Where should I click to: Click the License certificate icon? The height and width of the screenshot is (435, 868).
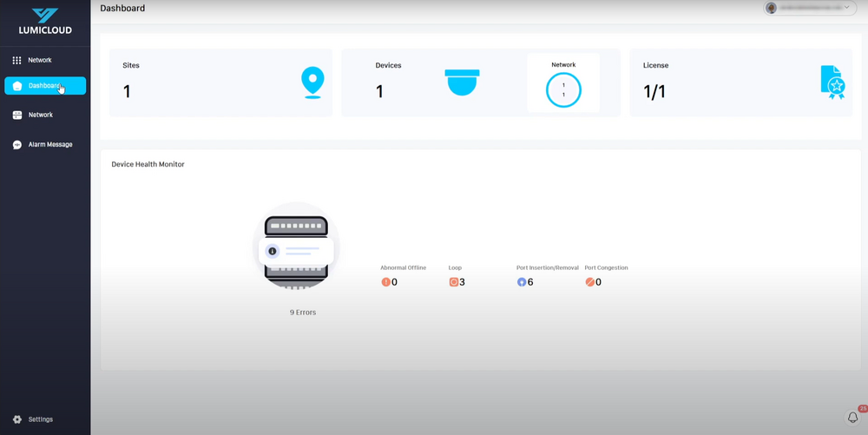pyautogui.click(x=832, y=82)
